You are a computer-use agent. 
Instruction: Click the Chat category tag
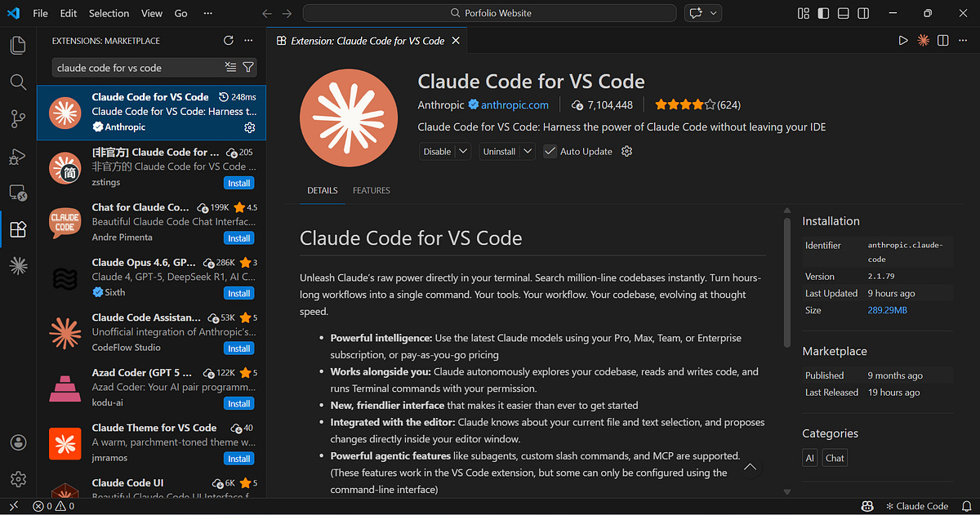835,458
